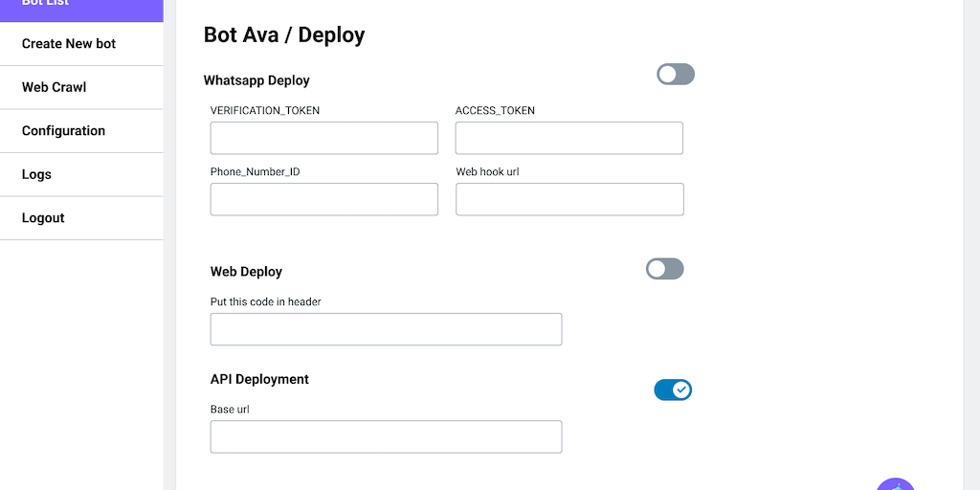Click the API Deployment section label
Screen dimensions: 980x490
tap(259, 379)
